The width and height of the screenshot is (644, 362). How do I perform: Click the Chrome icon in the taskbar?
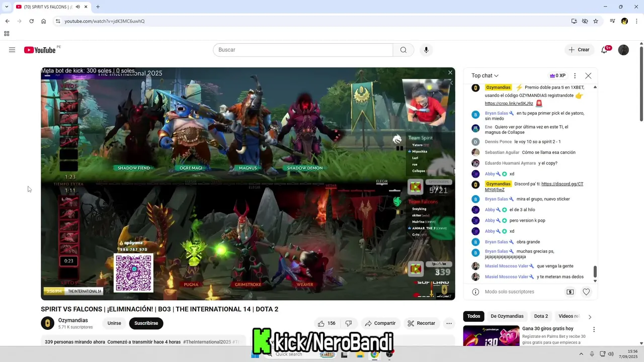(x=374, y=354)
